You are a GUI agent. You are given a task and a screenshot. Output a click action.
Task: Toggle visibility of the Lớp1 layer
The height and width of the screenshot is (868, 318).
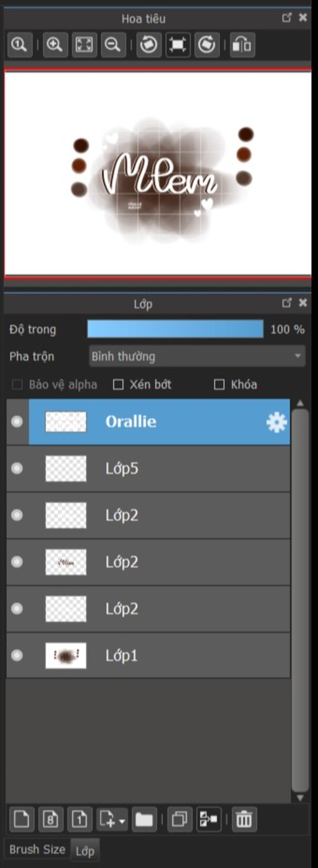tap(17, 655)
